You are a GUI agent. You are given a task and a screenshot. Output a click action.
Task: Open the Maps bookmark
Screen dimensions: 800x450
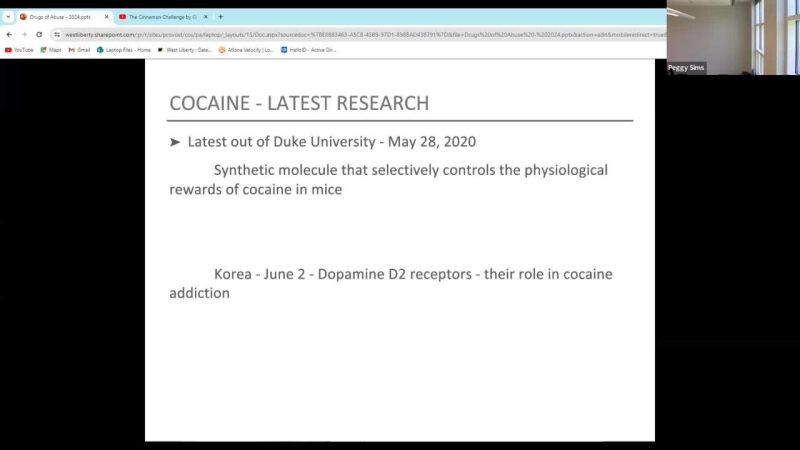tap(51, 49)
